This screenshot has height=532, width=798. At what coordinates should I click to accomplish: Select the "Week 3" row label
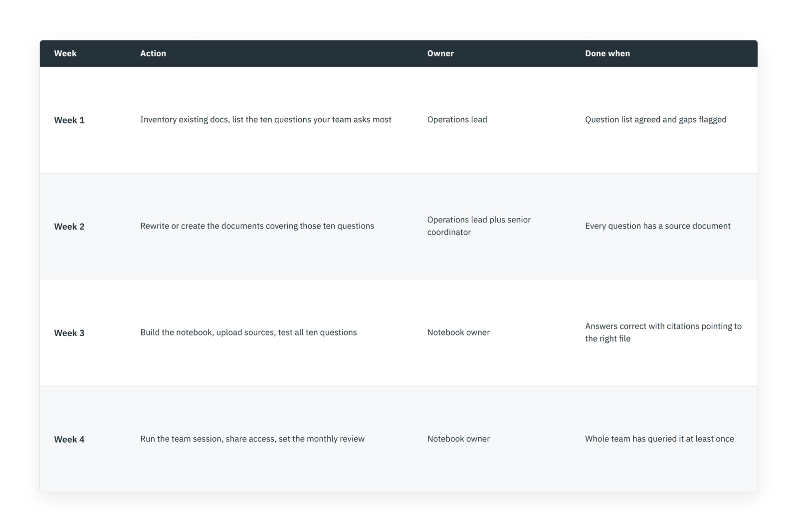(x=69, y=333)
